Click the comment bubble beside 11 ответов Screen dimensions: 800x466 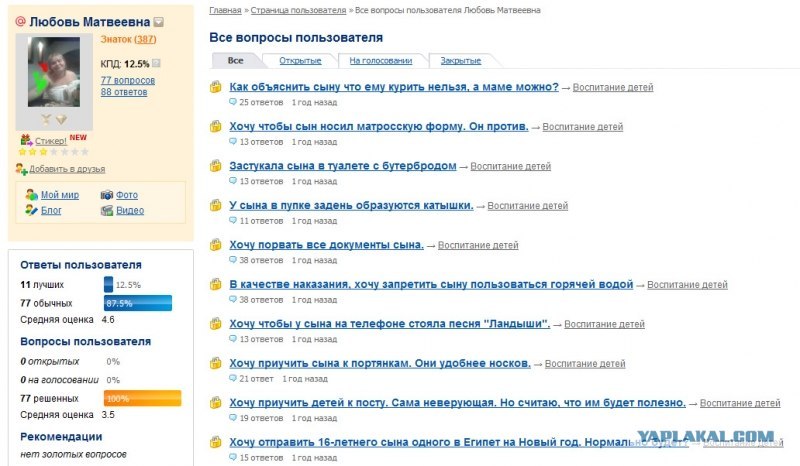point(233,220)
